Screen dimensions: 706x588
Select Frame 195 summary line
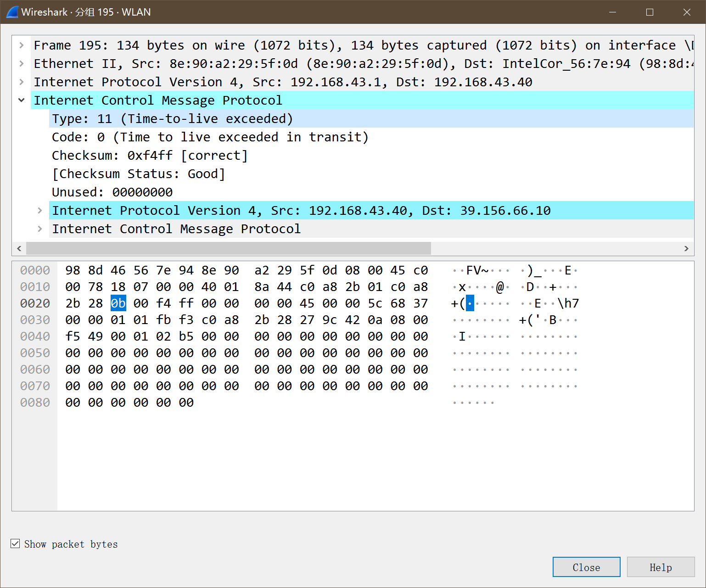(362, 45)
